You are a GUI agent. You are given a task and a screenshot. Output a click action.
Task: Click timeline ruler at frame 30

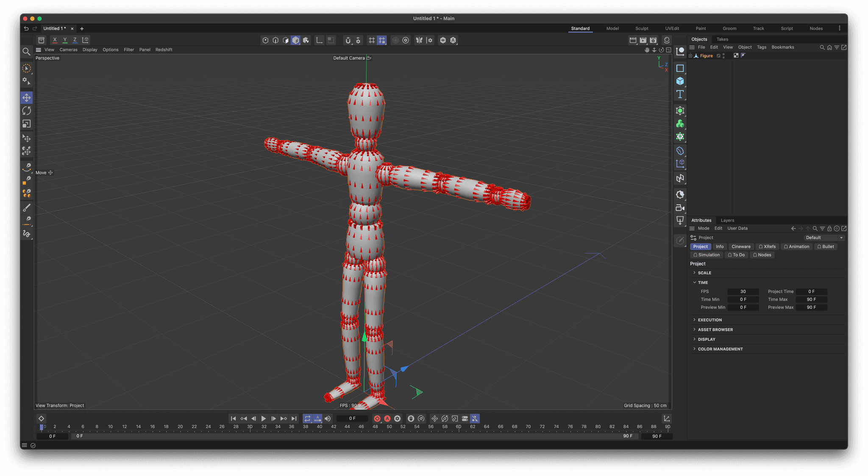point(250,427)
